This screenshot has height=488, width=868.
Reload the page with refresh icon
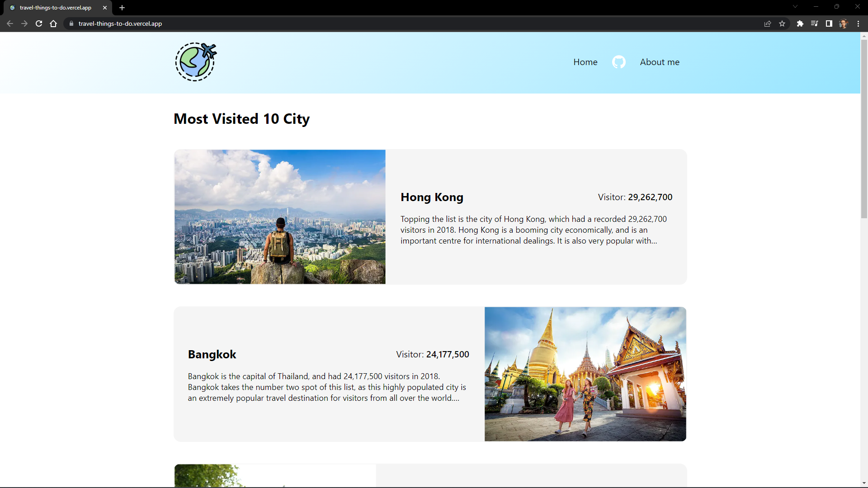(x=39, y=23)
